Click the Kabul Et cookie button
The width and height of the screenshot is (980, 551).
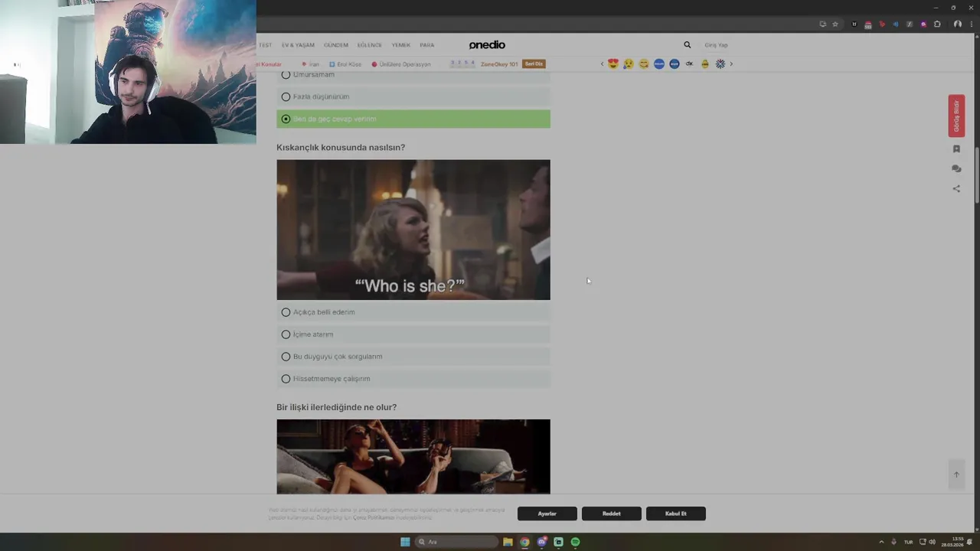tap(675, 514)
